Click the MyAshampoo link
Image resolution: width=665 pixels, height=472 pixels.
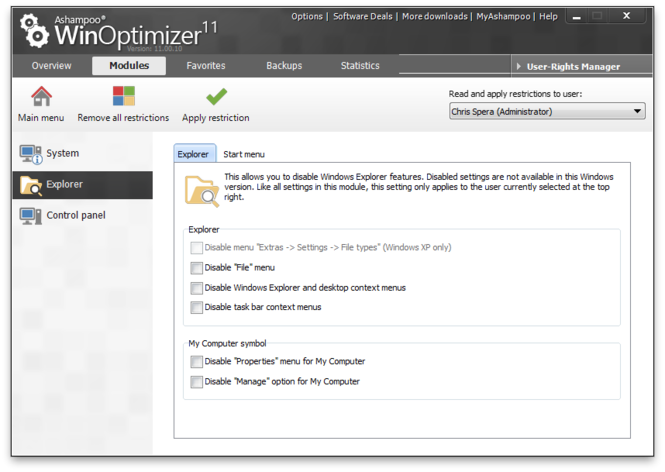pos(503,17)
